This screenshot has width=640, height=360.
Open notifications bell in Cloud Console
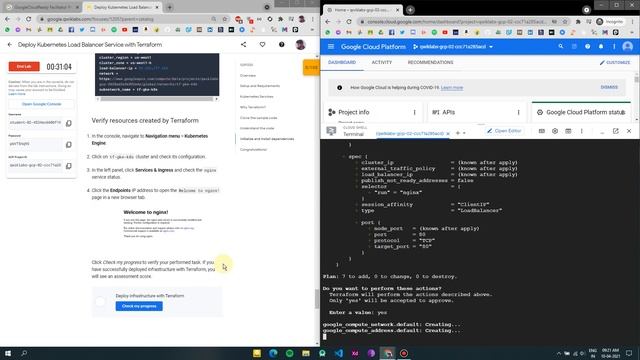pos(601,47)
